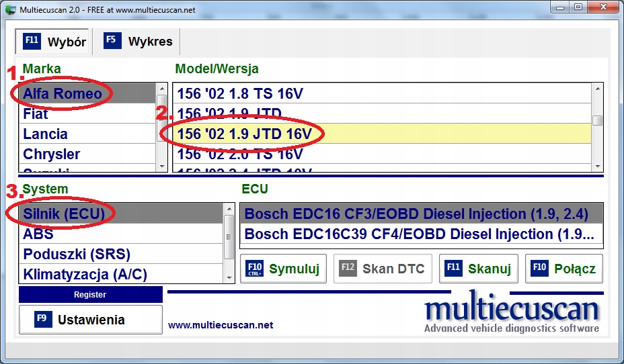
Task: Click the F11 icon on Wybór tab
Action: pyautogui.click(x=32, y=40)
